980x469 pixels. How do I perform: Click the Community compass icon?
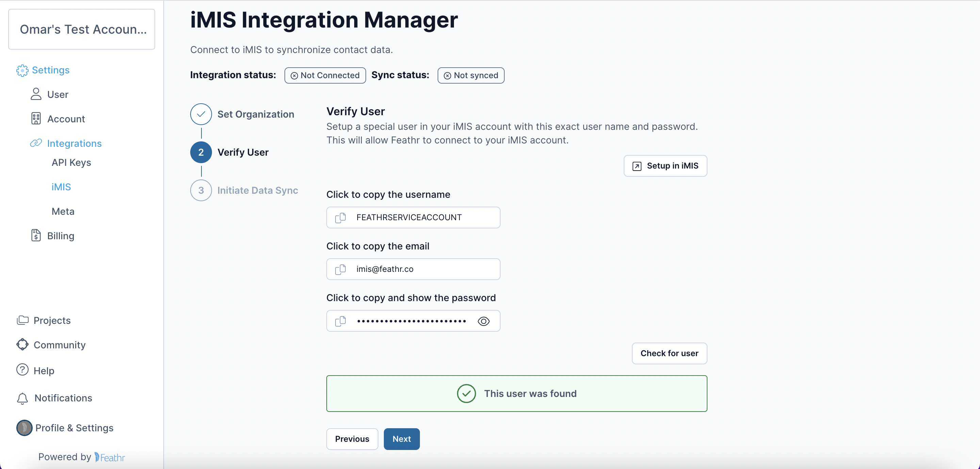22,344
